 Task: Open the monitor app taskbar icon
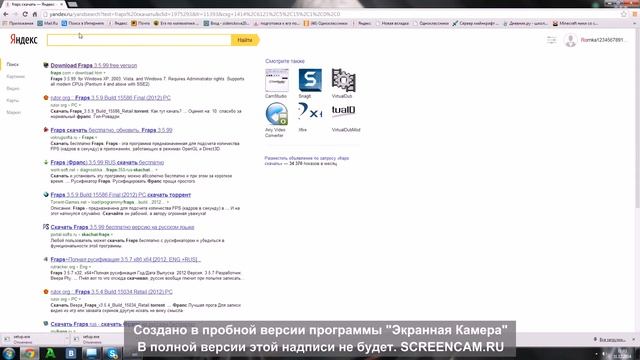[91, 353]
